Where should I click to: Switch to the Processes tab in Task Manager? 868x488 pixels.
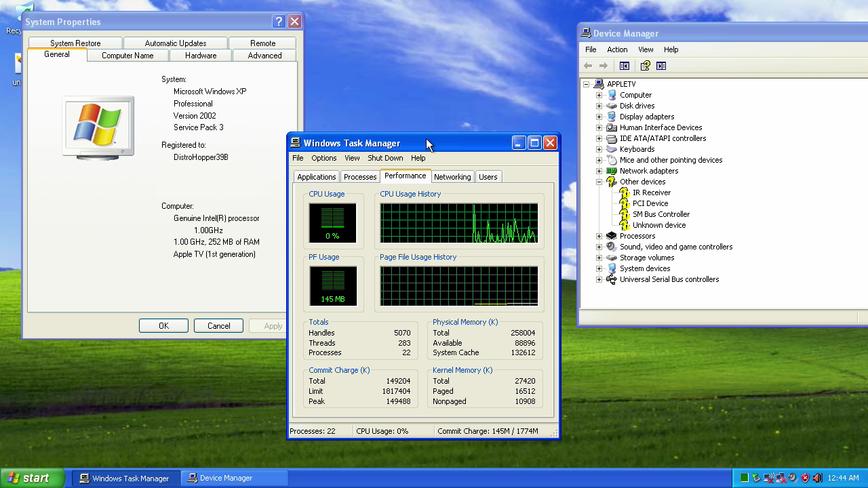(360, 177)
